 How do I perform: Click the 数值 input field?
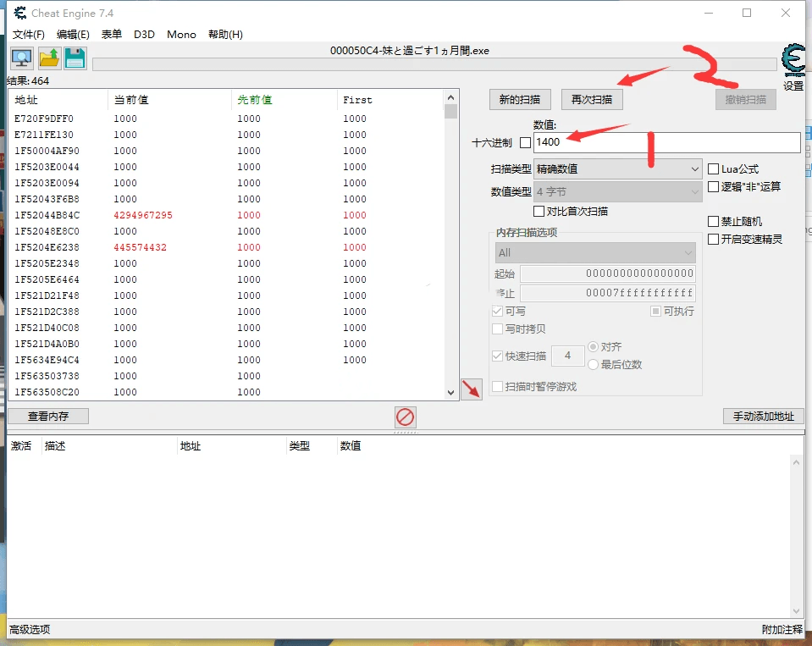click(666, 142)
